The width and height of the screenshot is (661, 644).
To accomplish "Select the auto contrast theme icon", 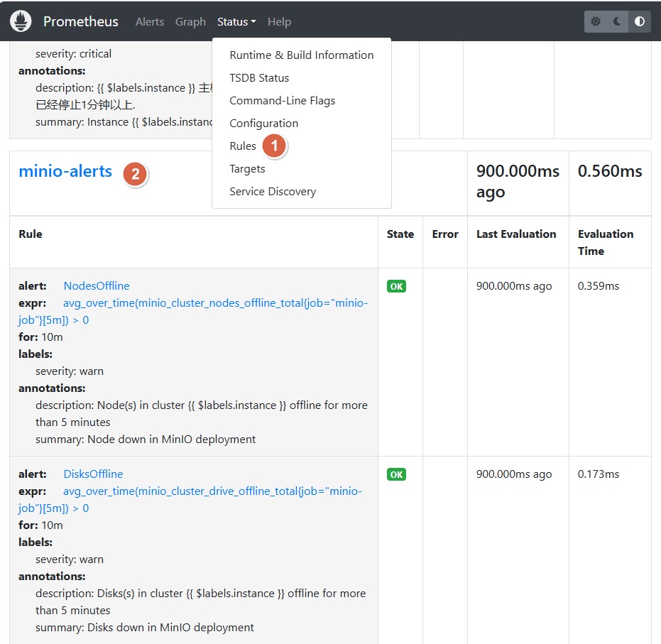I will pos(640,21).
